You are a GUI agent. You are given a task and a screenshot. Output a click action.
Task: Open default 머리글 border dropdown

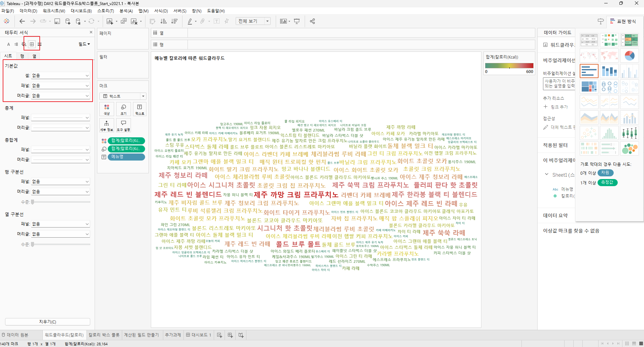click(x=61, y=96)
